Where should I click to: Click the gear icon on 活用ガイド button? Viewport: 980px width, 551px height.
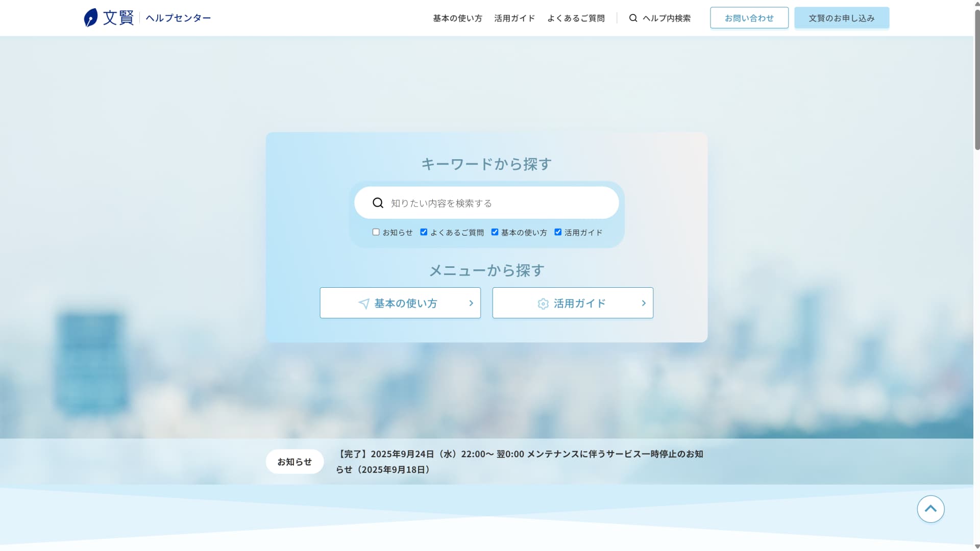coord(543,304)
